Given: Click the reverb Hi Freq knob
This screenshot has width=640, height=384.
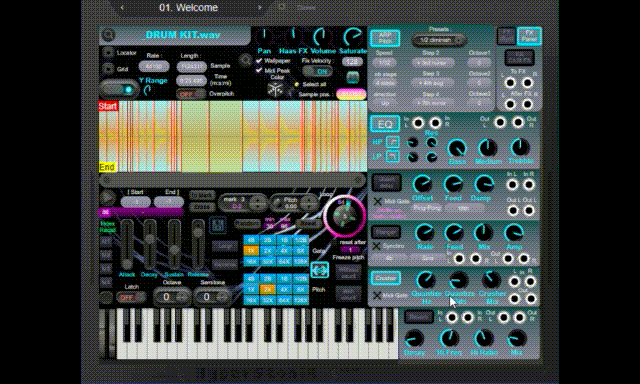Looking at the screenshot, I should 449,339.
